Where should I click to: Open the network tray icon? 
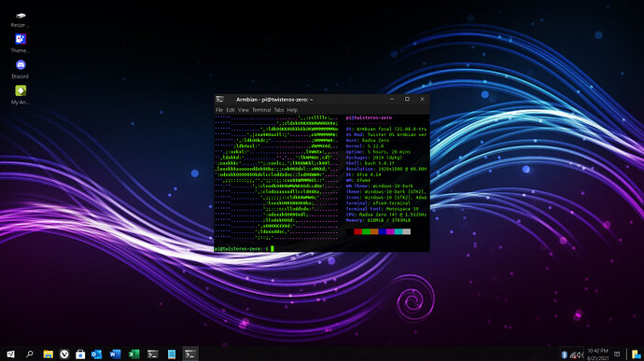coord(573,354)
